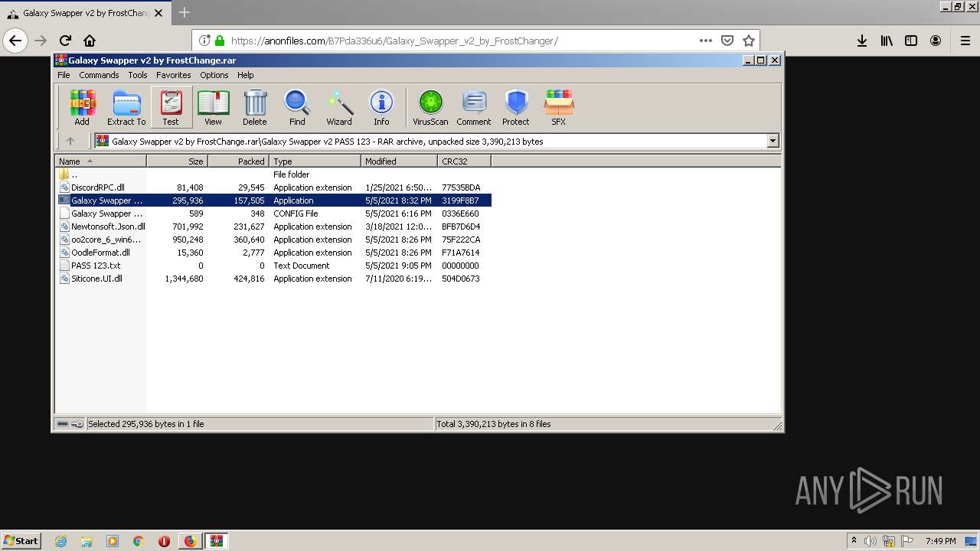The width and height of the screenshot is (980, 551).
Task: Go to Firefox home page
Action: click(x=90, y=41)
